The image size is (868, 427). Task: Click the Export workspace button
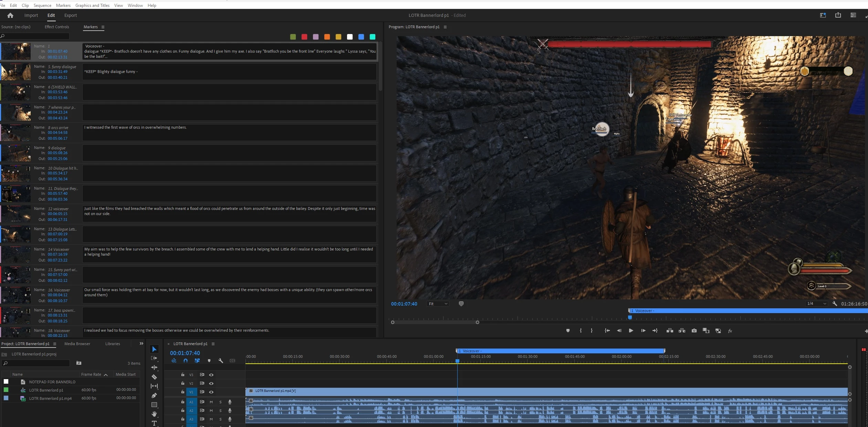pyautogui.click(x=71, y=15)
